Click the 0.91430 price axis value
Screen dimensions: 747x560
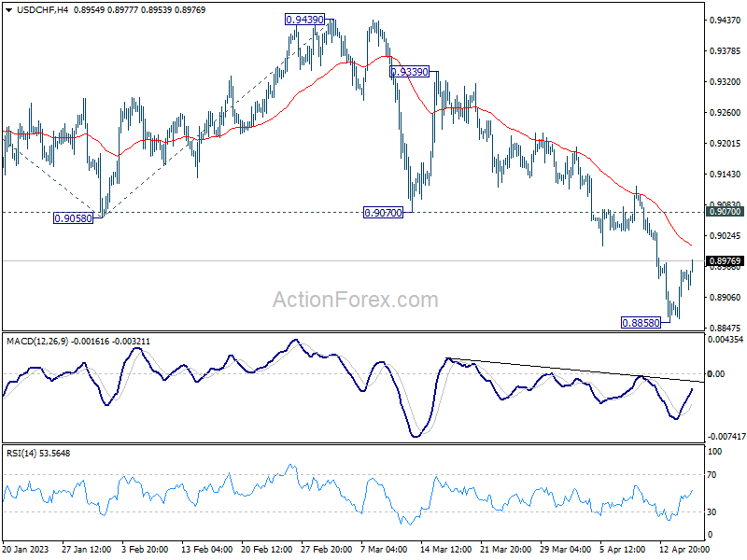tap(726, 175)
